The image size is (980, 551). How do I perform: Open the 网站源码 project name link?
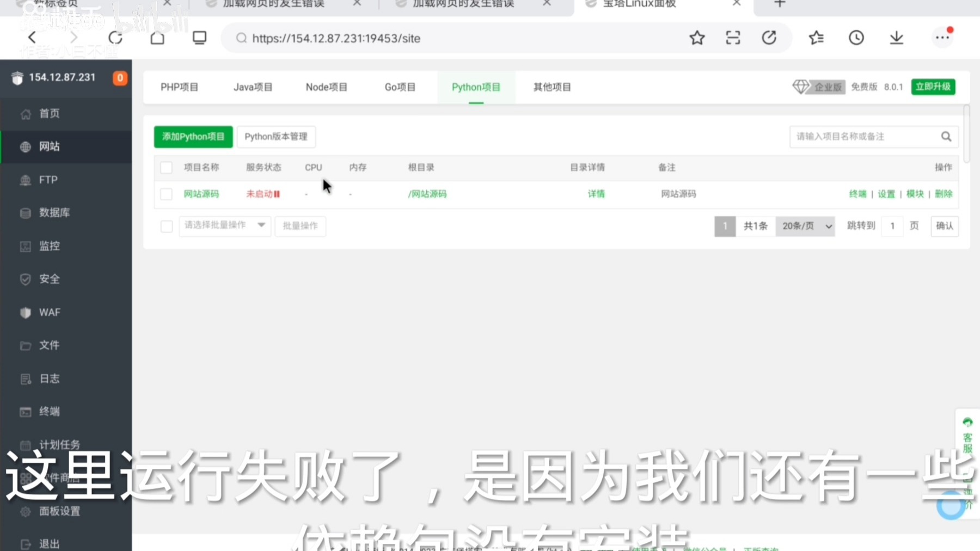click(201, 194)
